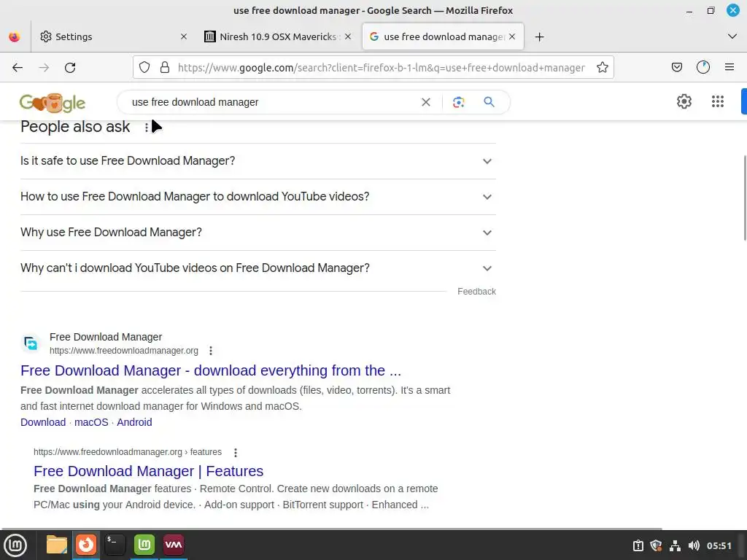This screenshot has width=747, height=560.
Task: Show site security padlock info
Action: (x=165, y=68)
